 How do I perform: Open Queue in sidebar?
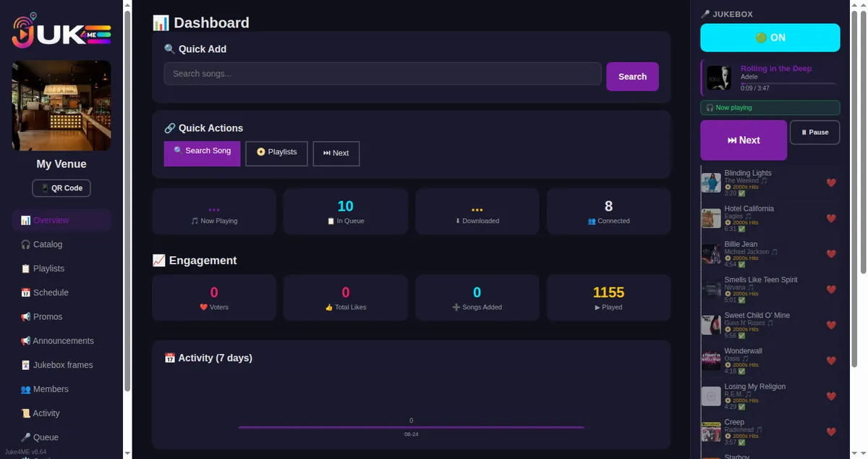tap(61, 437)
